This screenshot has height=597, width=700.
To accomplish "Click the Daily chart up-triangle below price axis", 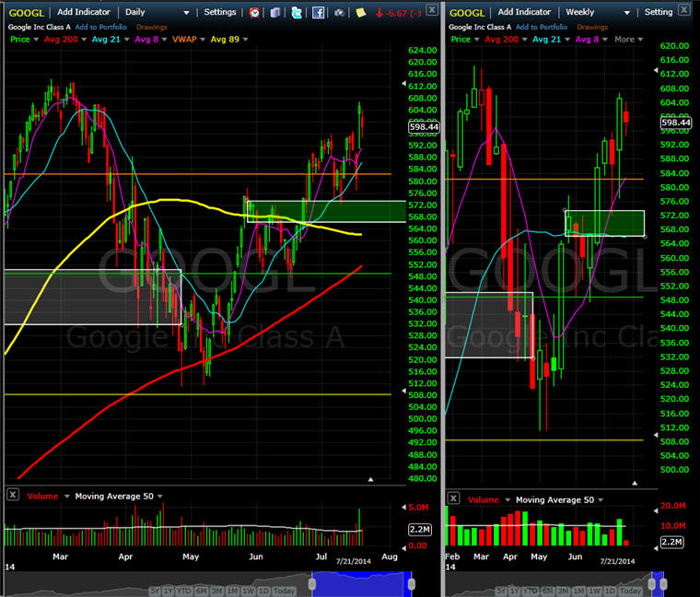I will [370, 480].
